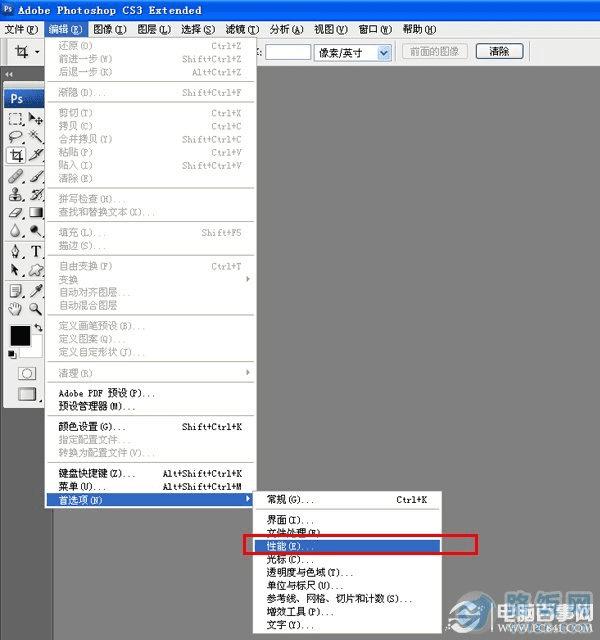
Task: Open the Window (窗口) menu
Action: [x=375, y=29]
